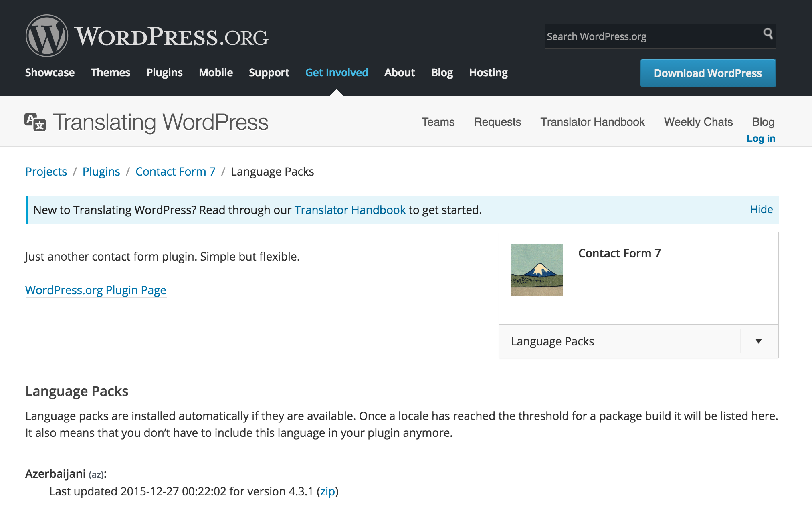Click the Language Packs breadcrumb text

click(273, 172)
